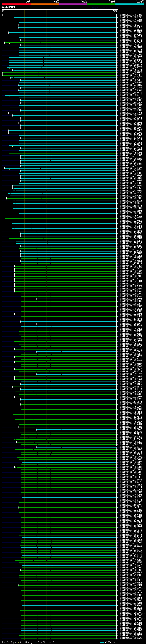Open hit UniRef100_C1E825

tap(131, 30)
